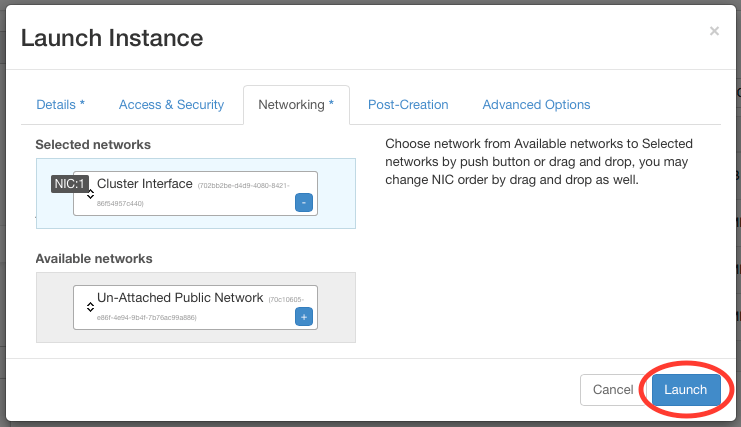Screen dimensions: 741x427
Task: Select the Un-Attached Public Network name
Action: coord(180,298)
